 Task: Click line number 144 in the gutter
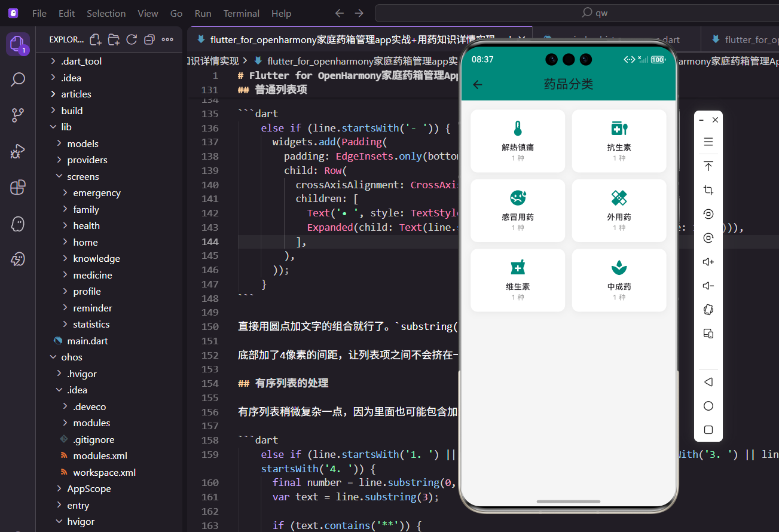point(210,241)
